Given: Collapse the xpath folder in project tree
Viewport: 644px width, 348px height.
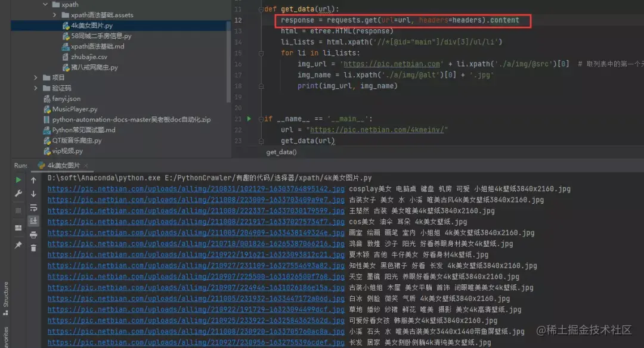Looking at the screenshot, I should 45,5.
